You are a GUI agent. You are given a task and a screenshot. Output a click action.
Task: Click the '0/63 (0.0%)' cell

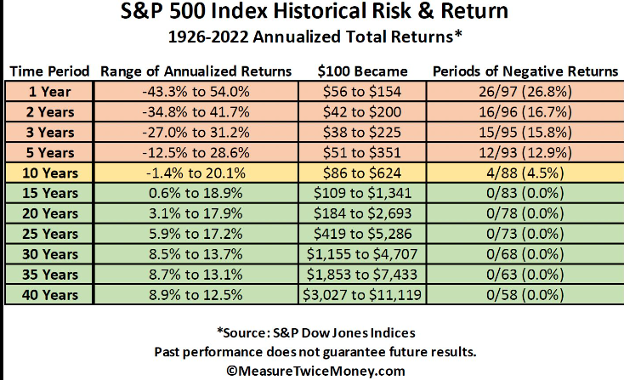click(525, 275)
